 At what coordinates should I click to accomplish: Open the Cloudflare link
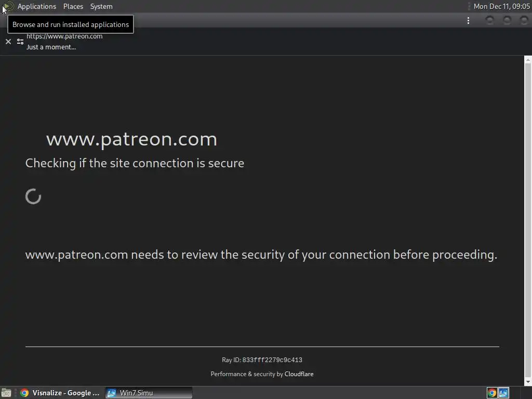(299, 374)
